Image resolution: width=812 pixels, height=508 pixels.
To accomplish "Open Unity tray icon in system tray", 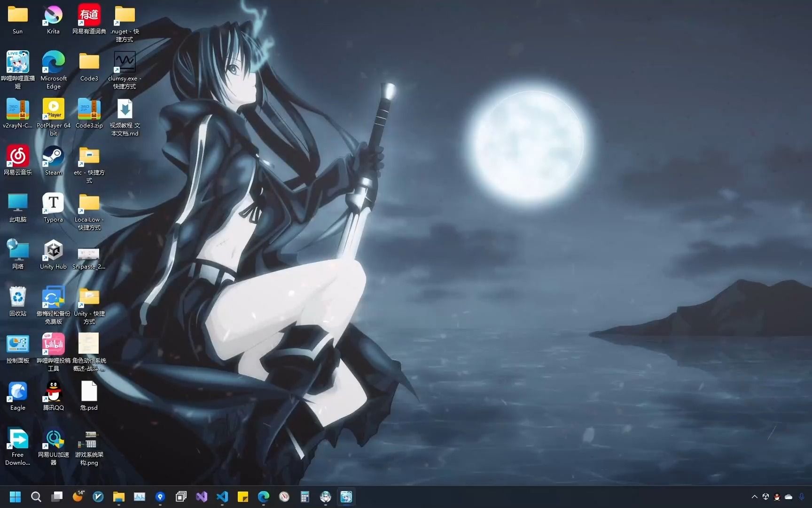I will point(766,497).
